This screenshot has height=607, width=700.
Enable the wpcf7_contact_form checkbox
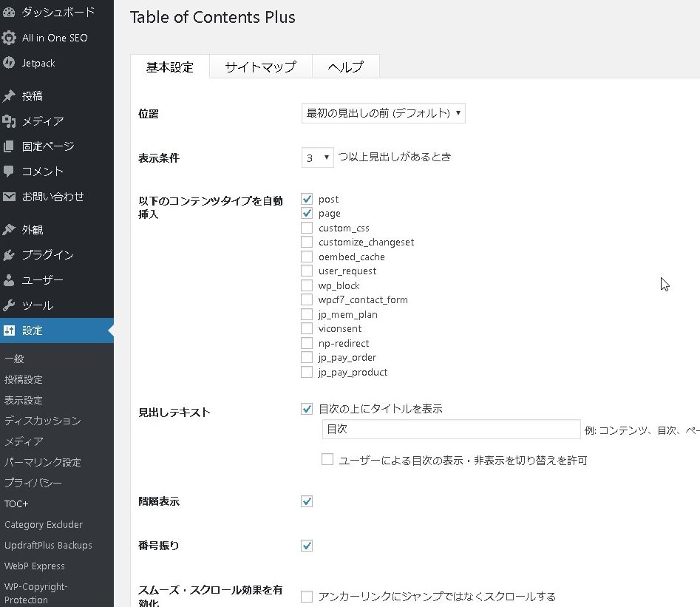(x=307, y=300)
